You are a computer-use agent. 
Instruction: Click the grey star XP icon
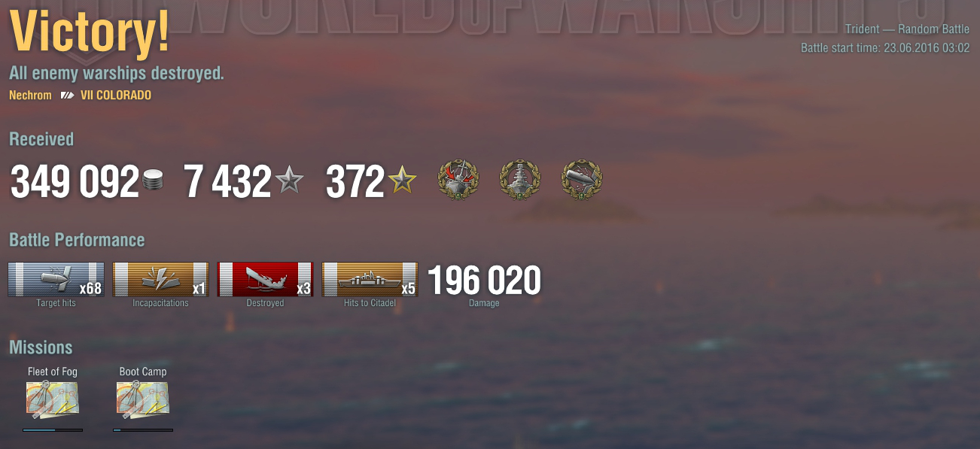[289, 181]
